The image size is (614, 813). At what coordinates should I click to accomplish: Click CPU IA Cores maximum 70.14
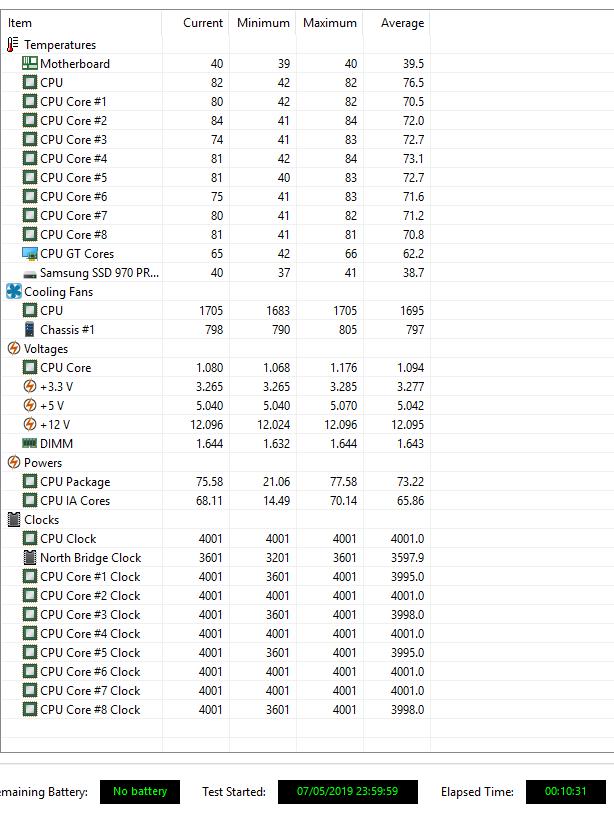pyautogui.click(x=343, y=500)
